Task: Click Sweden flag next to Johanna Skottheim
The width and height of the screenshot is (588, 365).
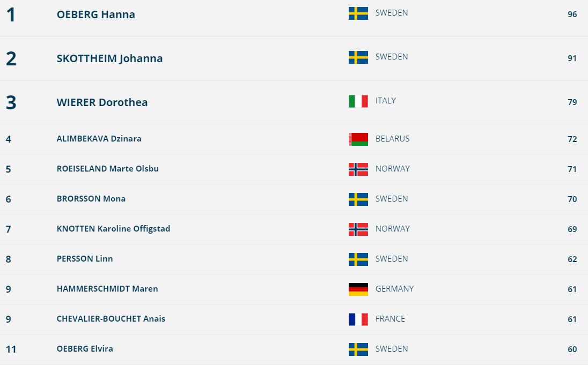Action: pyautogui.click(x=358, y=57)
